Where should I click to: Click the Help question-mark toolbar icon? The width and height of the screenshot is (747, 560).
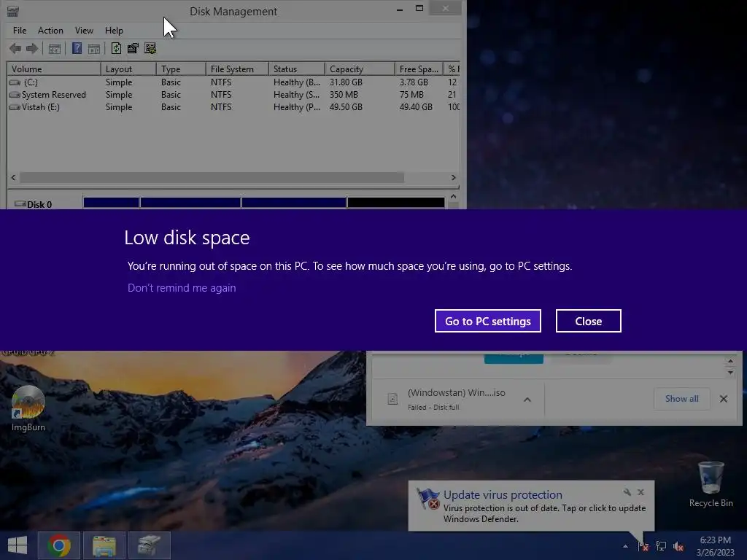[77, 48]
